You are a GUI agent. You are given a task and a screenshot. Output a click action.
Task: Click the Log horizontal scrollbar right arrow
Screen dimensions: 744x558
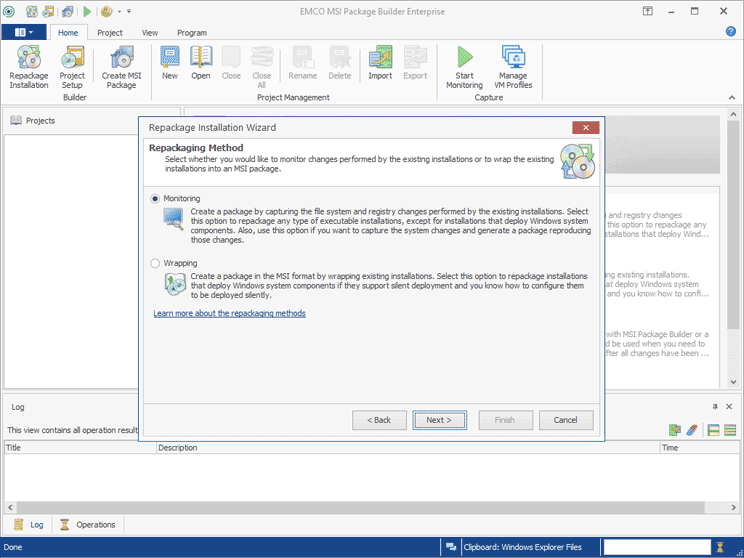tap(732, 508)
